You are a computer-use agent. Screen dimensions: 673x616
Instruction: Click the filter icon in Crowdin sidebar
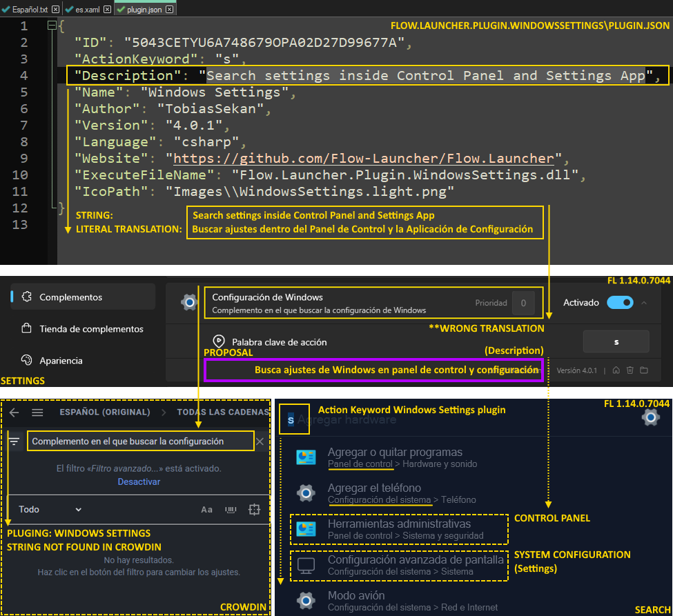tap(14, 441)
